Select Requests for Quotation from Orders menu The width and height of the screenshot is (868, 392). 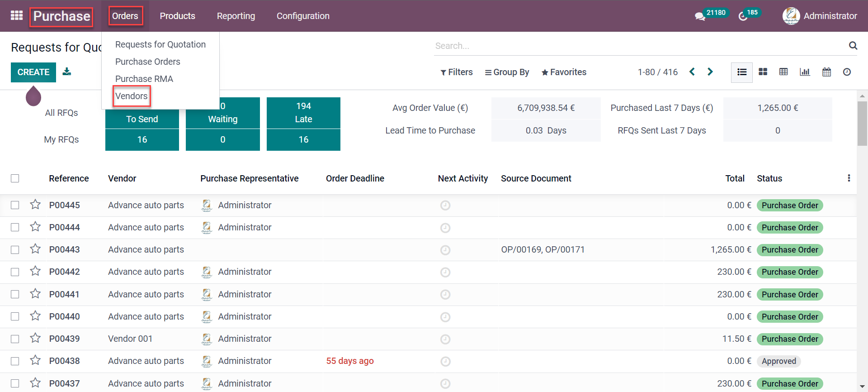point(160,44)
